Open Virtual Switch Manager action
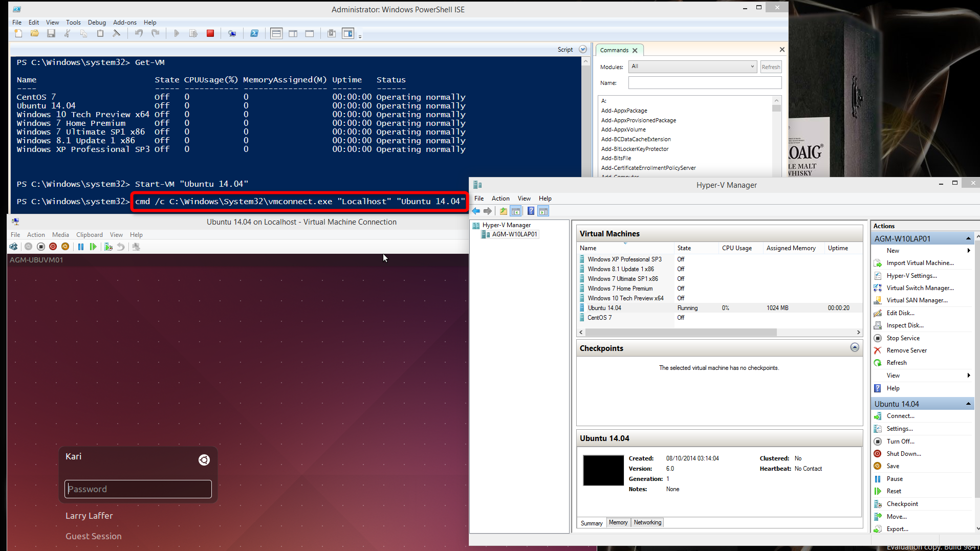 click(920, 288)
